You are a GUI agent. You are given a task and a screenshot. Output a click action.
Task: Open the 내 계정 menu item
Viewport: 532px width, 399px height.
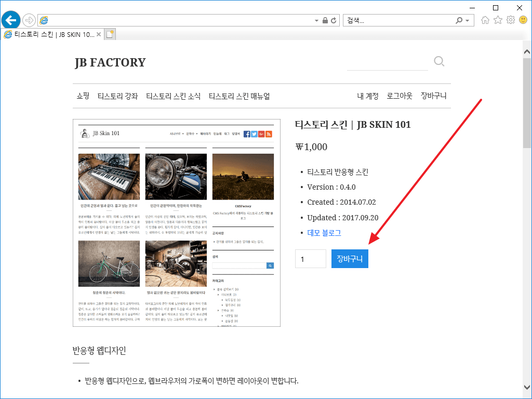(367, 96)
